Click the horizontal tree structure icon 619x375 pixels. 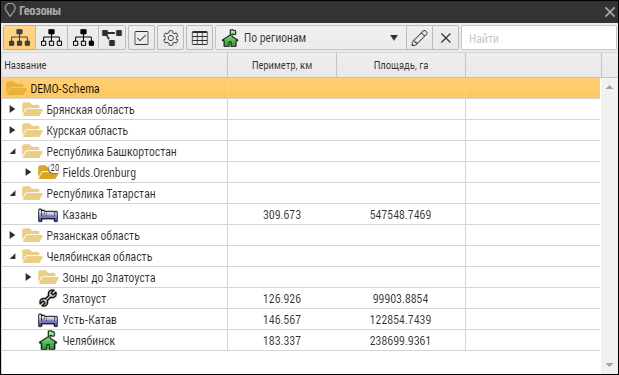[x=112, y=38]
